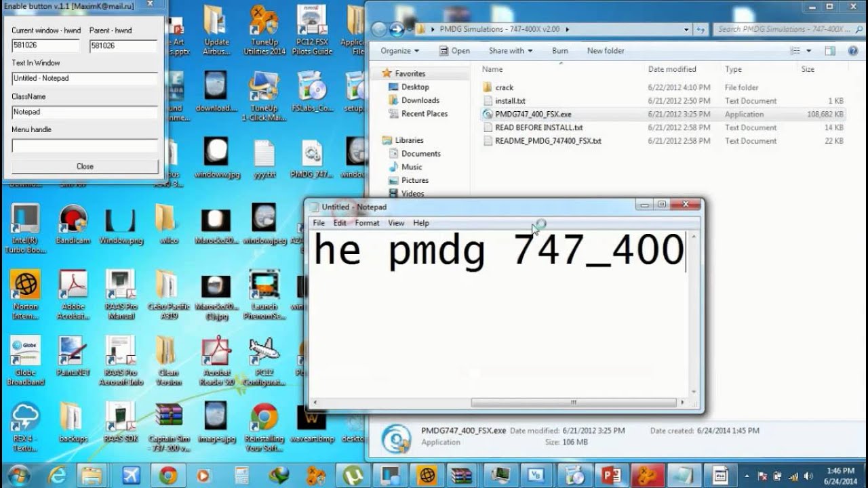Select Downloads under Favorites
The width and height of the screenshot is (868, 488).
pyautogui.click(x=420, y=100)
